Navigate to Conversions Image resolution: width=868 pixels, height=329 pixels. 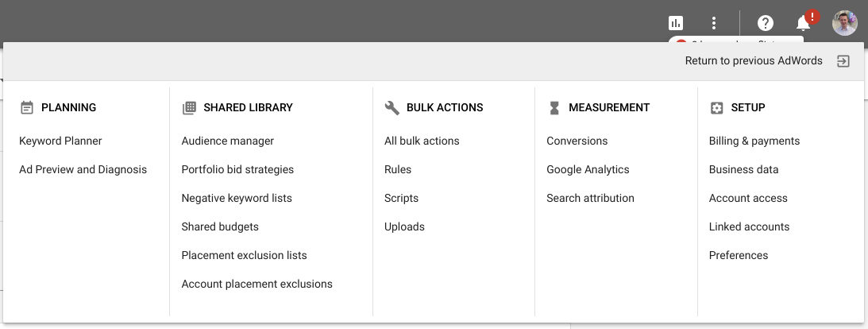[577, 141]
